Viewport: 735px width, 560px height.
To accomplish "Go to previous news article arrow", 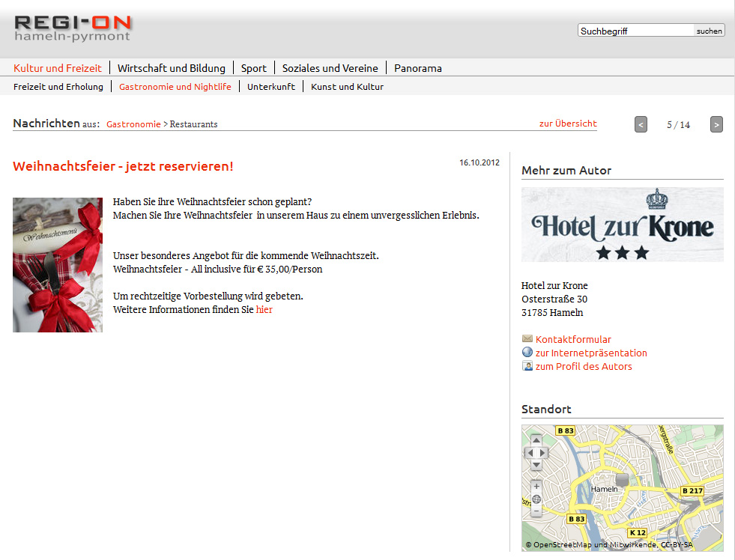I will pos(641,124).
